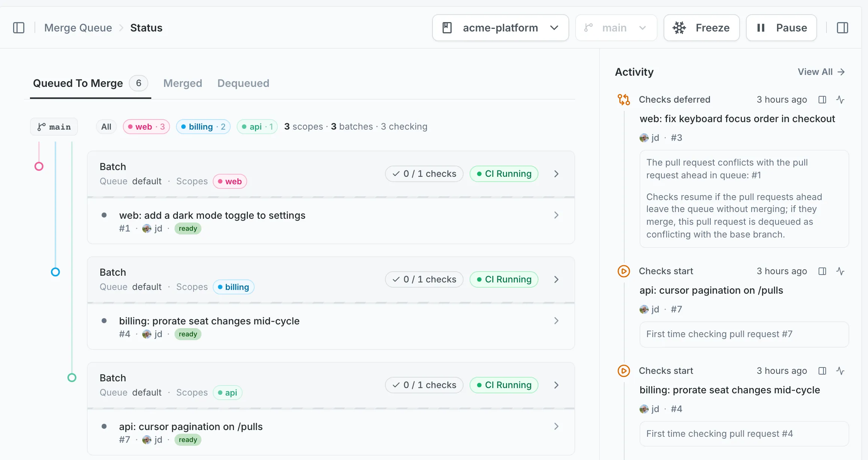
Task: Click activity pulse icon for Checks deferred
Action: pos(840,100)
